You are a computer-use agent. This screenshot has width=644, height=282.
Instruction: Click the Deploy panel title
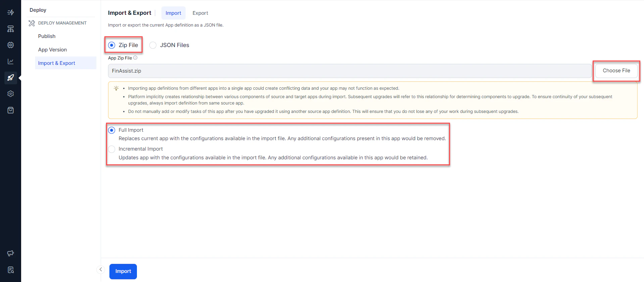[x=38, y=10]
